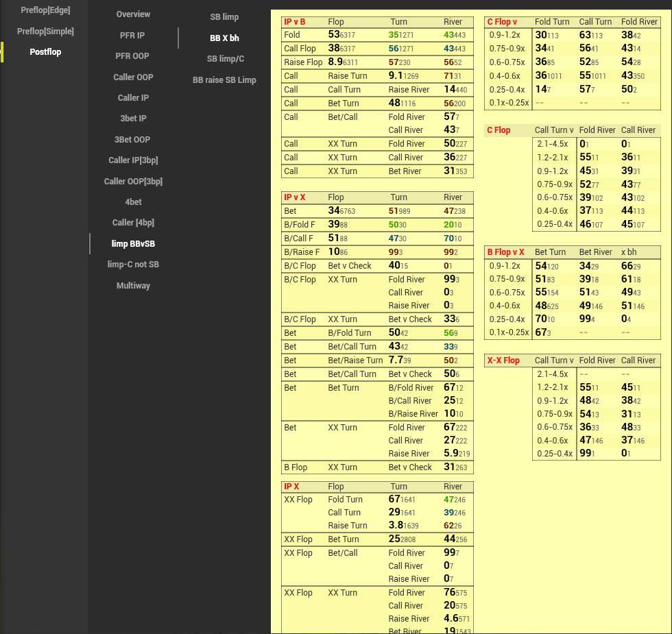Click the X-X Flop table header
The width and height of the screenshot is (672, 634).
pos(503,361)
